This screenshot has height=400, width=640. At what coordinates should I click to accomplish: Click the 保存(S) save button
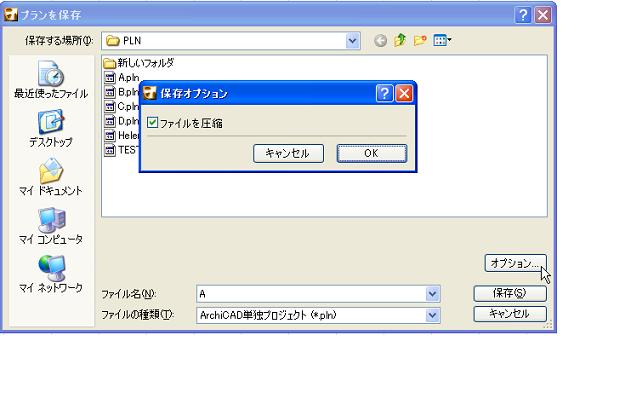point(511,294)
